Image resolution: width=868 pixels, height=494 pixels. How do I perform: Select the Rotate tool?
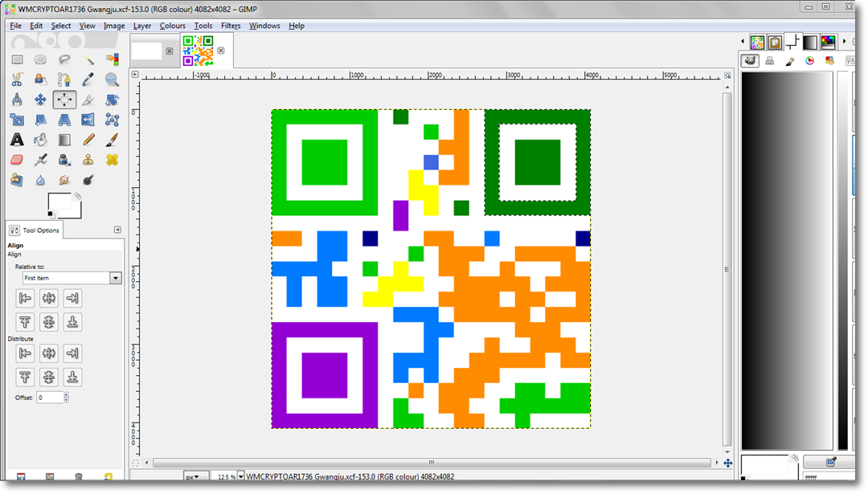[x=112, y=100]
